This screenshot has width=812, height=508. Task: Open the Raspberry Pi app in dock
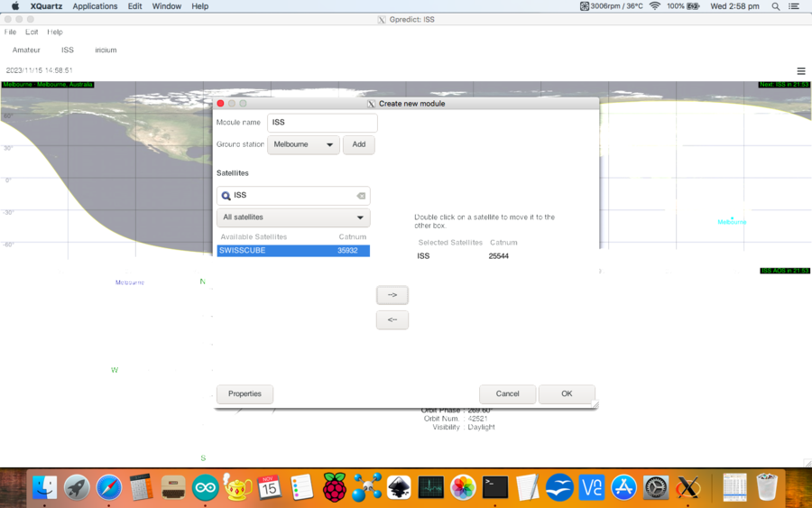coord(335,487)
